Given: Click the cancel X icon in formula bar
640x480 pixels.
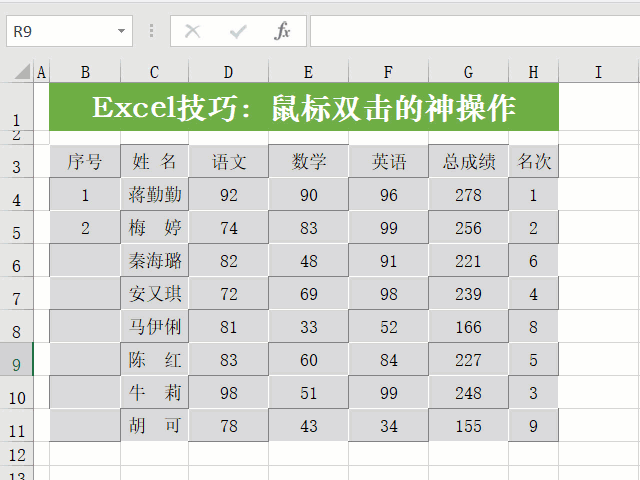Looking at the screenshot, I should click(x=192, y=31).
